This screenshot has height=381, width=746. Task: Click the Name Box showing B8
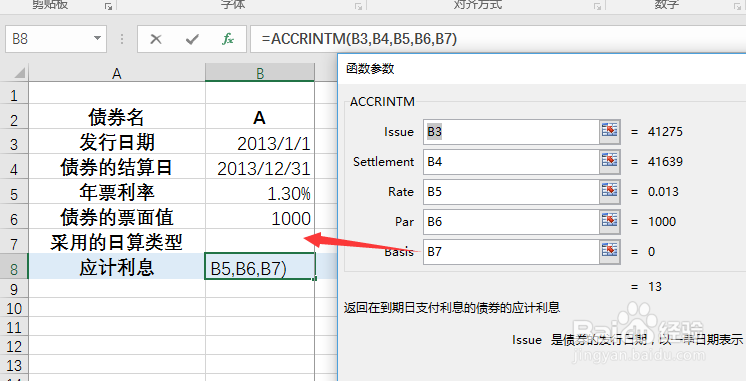pyautogui.click(x=48, y=39)
